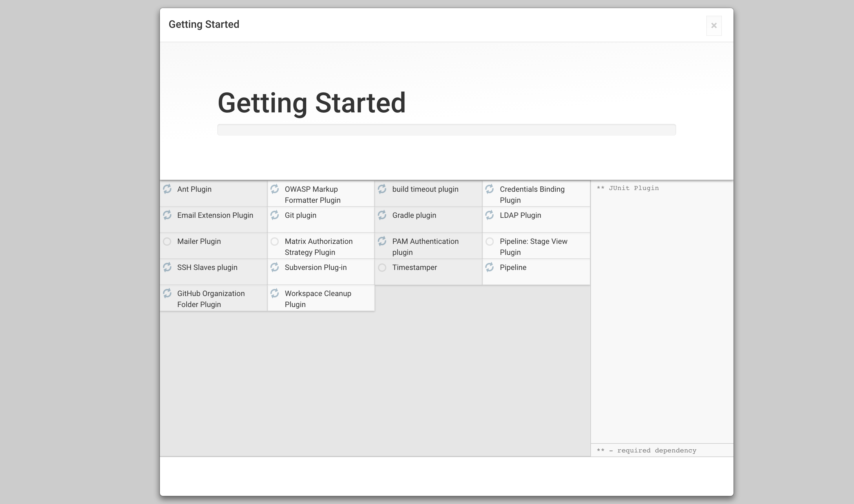Click the sync icon beside Email Extension Plugin
854x504 pixels.
tap(167, 215)
